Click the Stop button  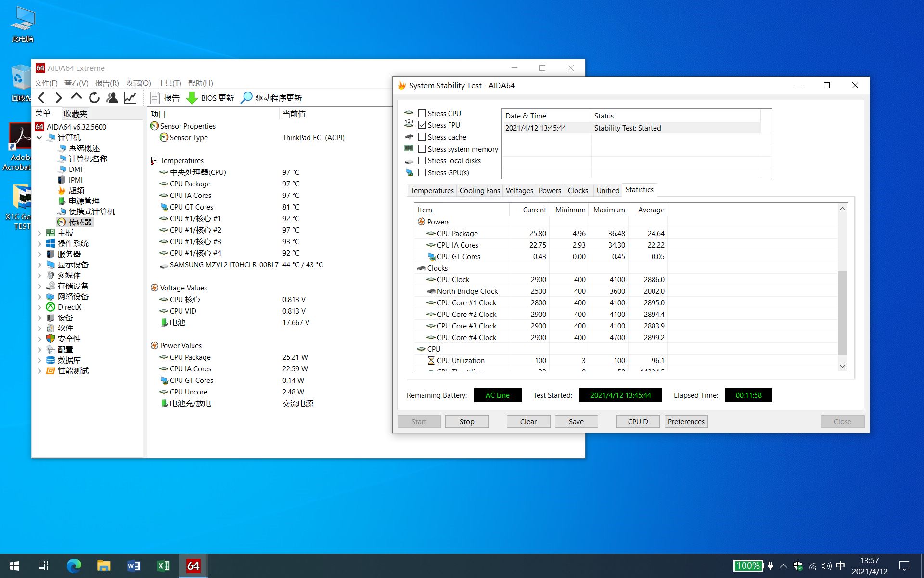467,421
